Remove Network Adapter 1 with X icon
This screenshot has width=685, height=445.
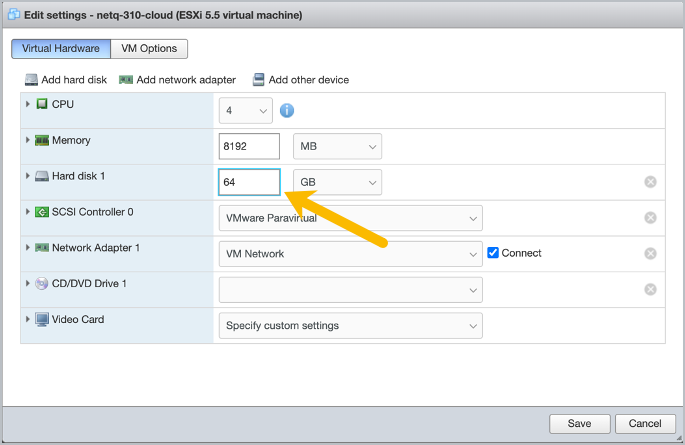pos(650,254)
